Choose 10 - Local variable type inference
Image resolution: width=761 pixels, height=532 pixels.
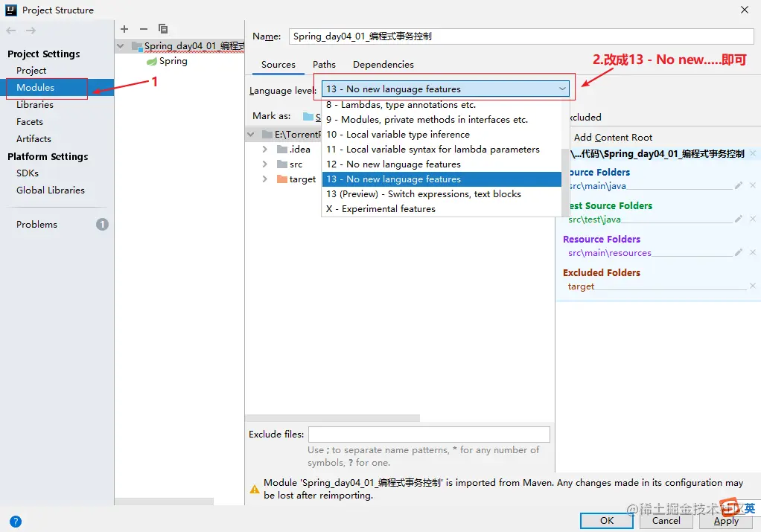click(442, 135)
